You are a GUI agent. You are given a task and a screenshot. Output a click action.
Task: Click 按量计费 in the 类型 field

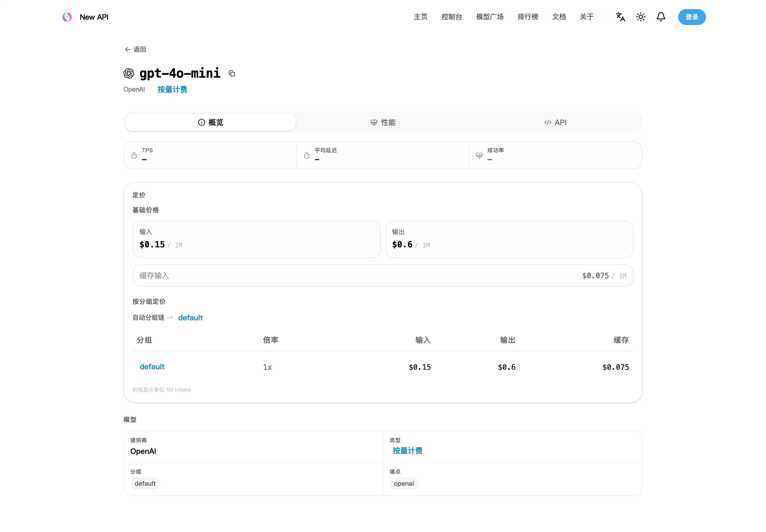click(x=407, y=451)
